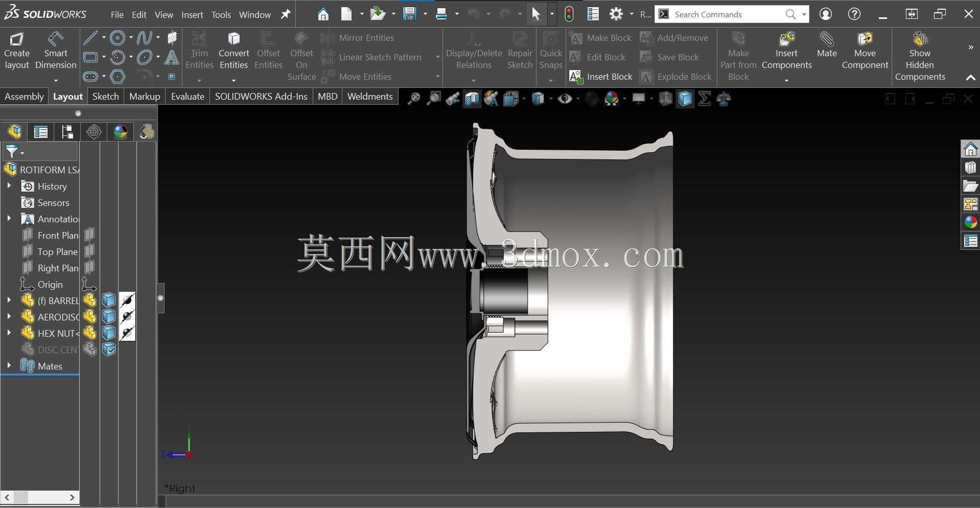Toggle hide/show for DISC CEN component
The image size is (980, 508).
[90, 350]
